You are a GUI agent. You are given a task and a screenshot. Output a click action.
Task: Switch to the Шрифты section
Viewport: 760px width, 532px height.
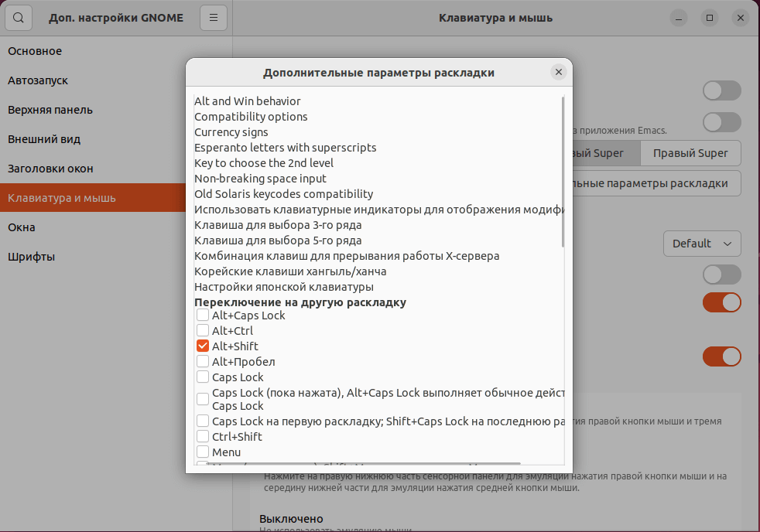pyautogui.click(x=31, y=257)
